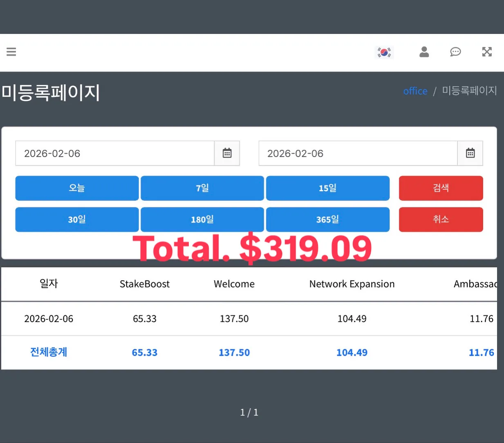Change language via Korean flag icon
This screenshot has width=504, height=443.
pos(384,52)
